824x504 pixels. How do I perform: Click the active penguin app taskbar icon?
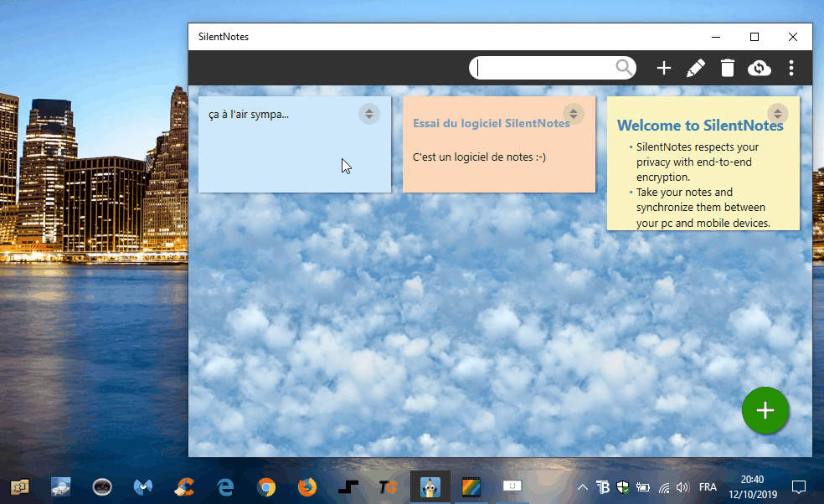pos(430,488)
